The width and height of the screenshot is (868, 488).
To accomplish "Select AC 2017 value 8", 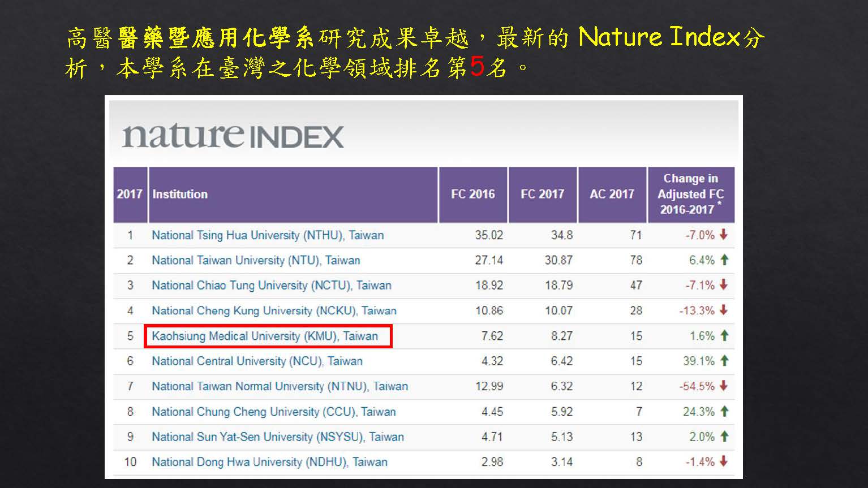I will [639, 462].
